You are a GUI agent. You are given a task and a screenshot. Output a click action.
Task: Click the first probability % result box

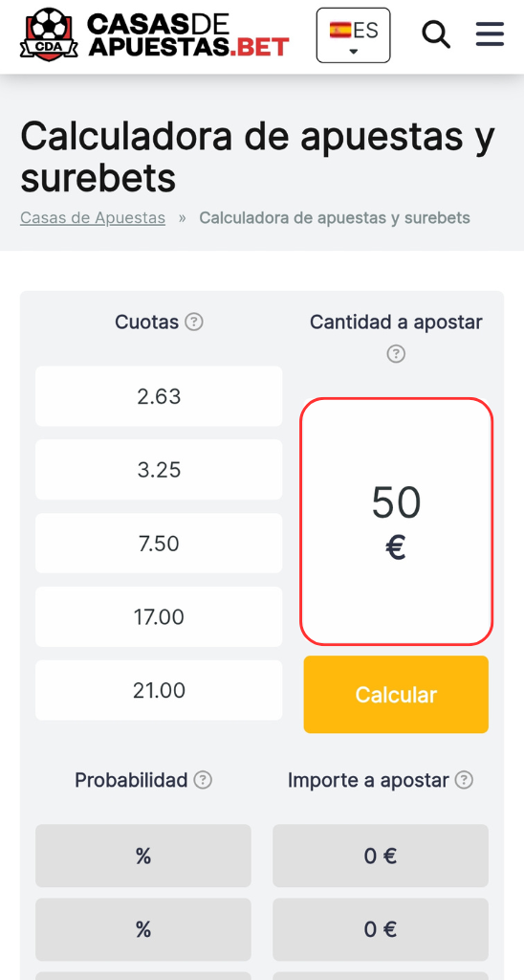tap(143, 856)
